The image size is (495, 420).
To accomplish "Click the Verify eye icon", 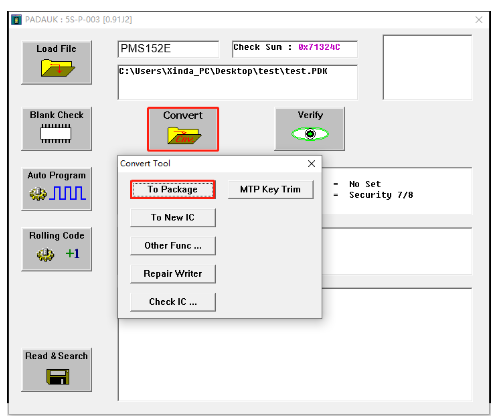I will [310, 134].
